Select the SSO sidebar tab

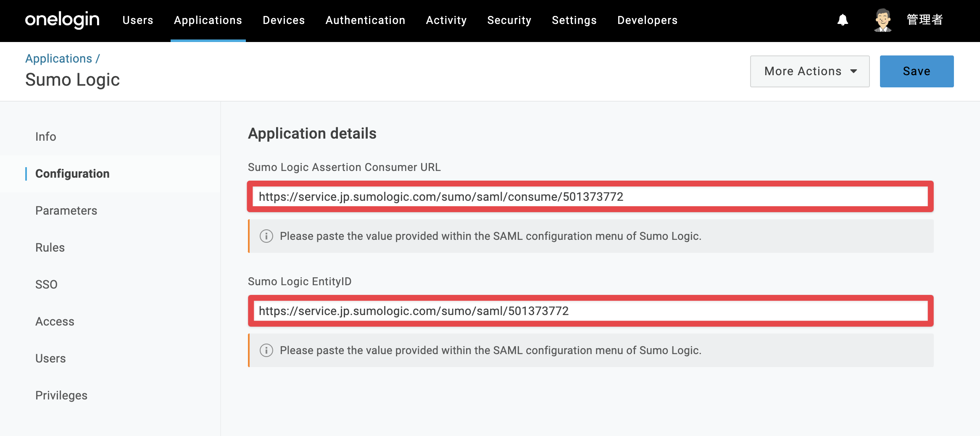46,284
